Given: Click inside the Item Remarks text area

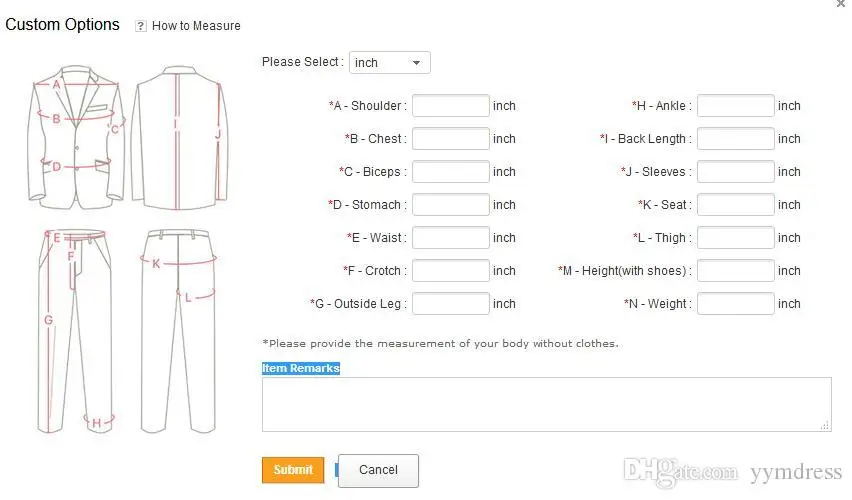Looking at the screenshot, I should (546, 404).
